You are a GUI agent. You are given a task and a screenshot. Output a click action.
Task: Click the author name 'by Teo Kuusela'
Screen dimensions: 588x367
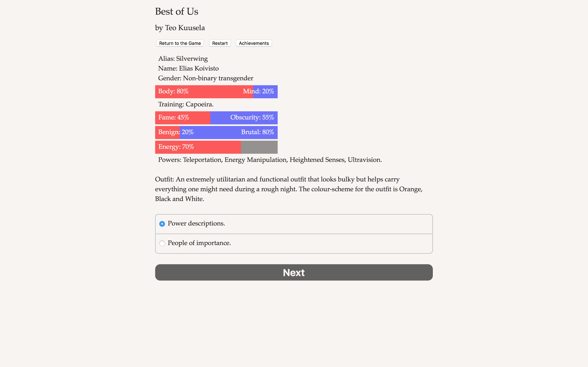point(180,28)
